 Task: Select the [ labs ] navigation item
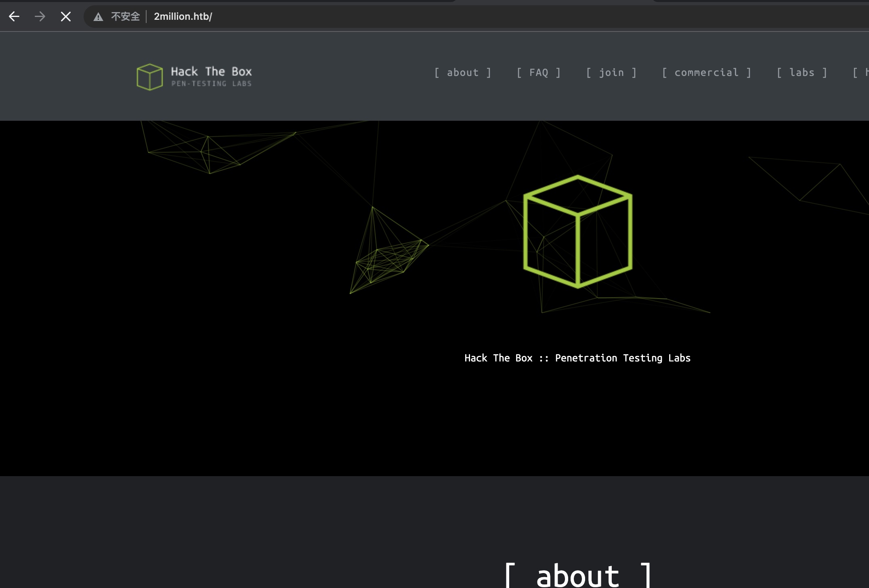pyautogui.click(x=802, y=73)
